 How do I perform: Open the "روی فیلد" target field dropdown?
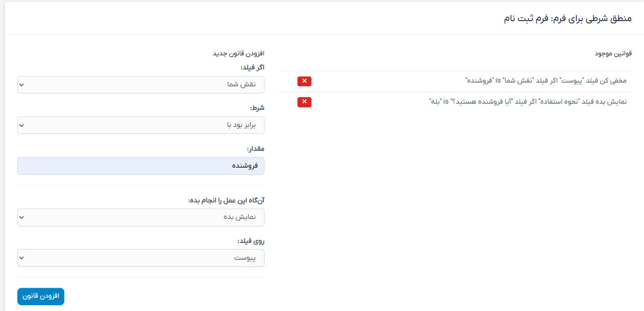coord(141,258)
